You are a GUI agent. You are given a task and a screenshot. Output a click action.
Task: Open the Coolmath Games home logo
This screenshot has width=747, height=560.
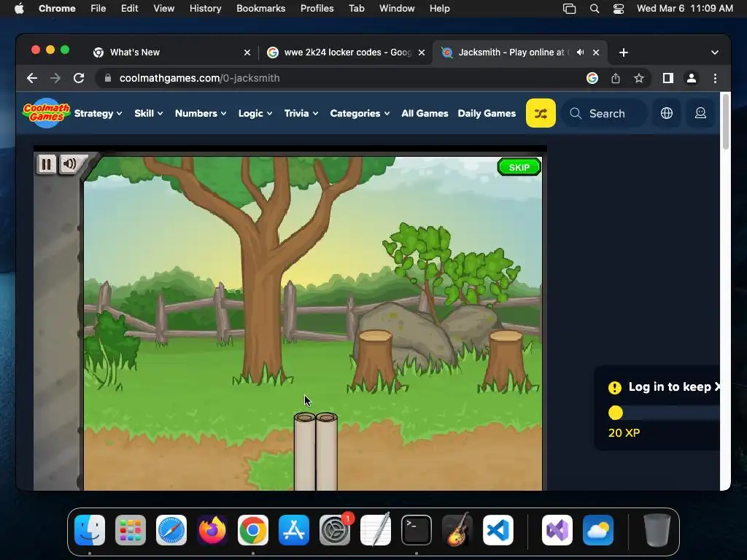[x=46, y=113]
